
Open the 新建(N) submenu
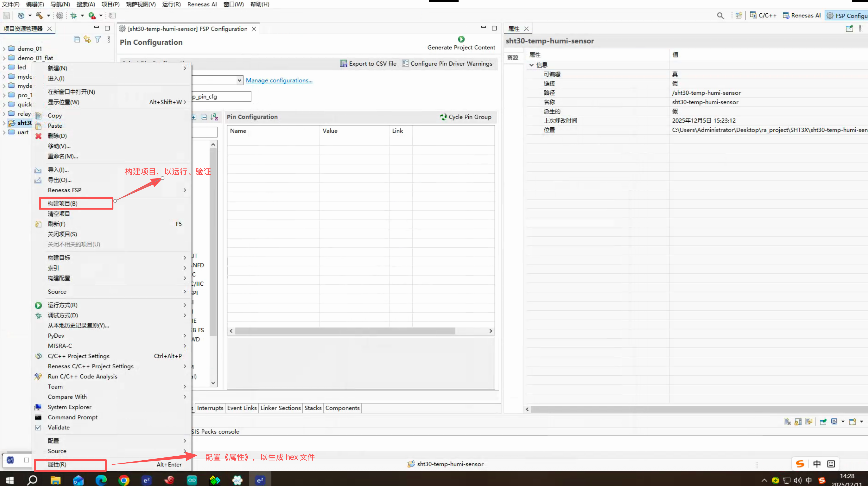[x=112, y=68]
